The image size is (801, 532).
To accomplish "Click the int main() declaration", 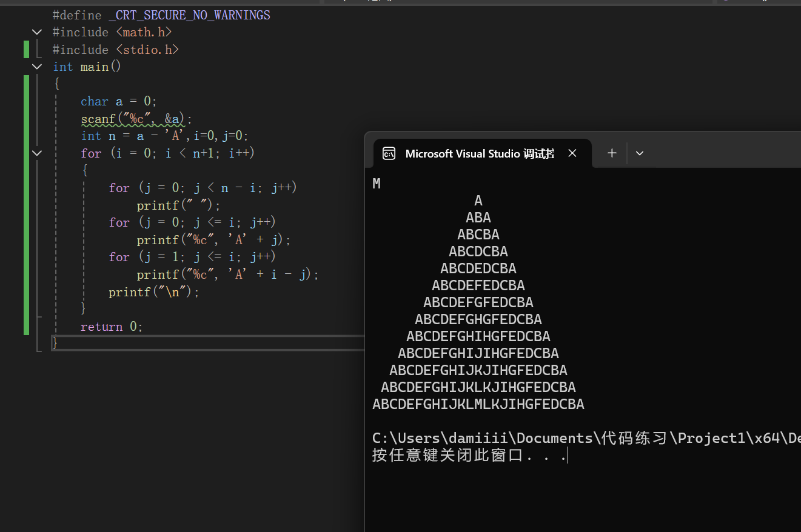I will [x=87, y=67].
